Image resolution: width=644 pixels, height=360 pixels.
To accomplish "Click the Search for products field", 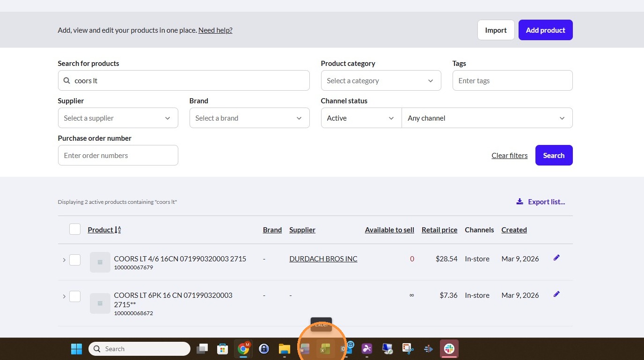I will (183, 80).
